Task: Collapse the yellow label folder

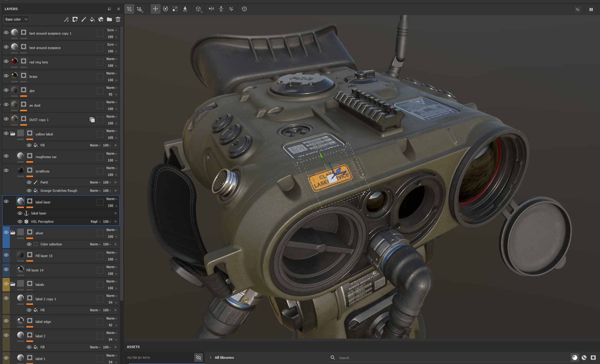Action: tap(13, 134)
